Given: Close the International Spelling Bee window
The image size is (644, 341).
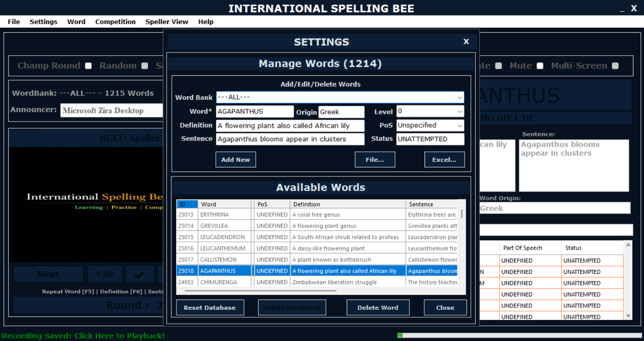Looking at the screenshot, I should point(634,8).
